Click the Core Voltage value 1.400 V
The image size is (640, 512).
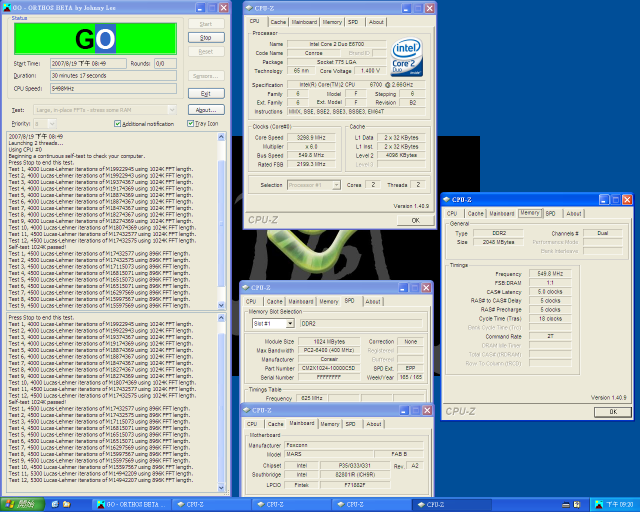370,71
